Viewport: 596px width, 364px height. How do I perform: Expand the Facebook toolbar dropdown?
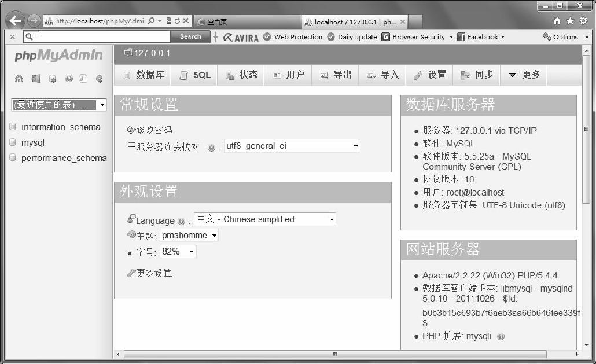502,37
